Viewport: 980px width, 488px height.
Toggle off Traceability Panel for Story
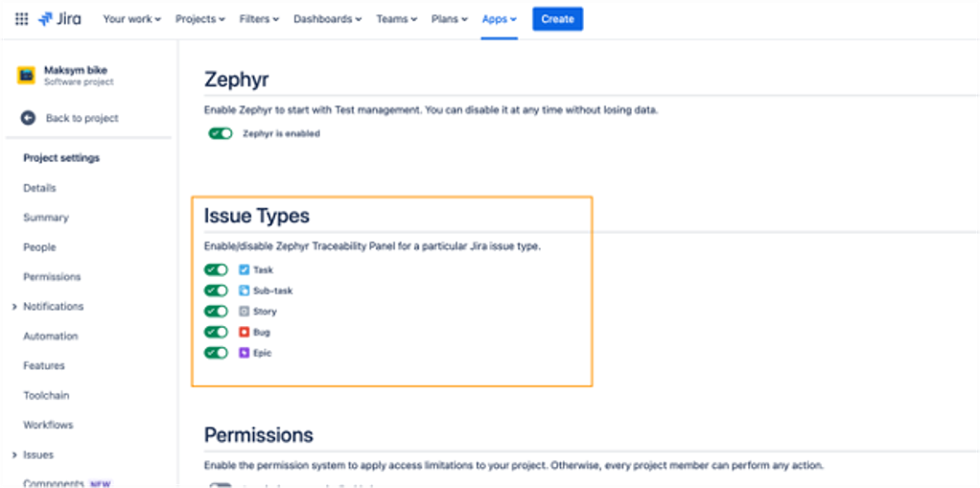click(x=217, y=312)
